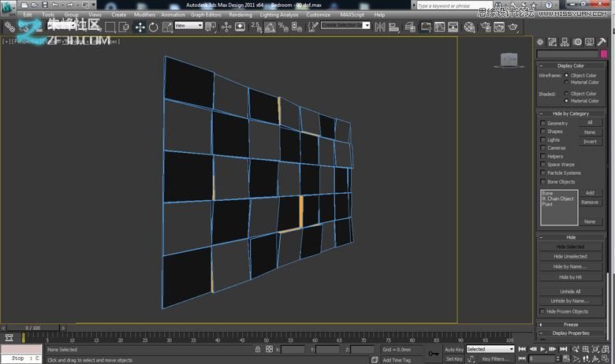Viewport: 615px width, 364px height.
Task: Switch to the Utilities hammer panel
Action: (x=601, y=41)
